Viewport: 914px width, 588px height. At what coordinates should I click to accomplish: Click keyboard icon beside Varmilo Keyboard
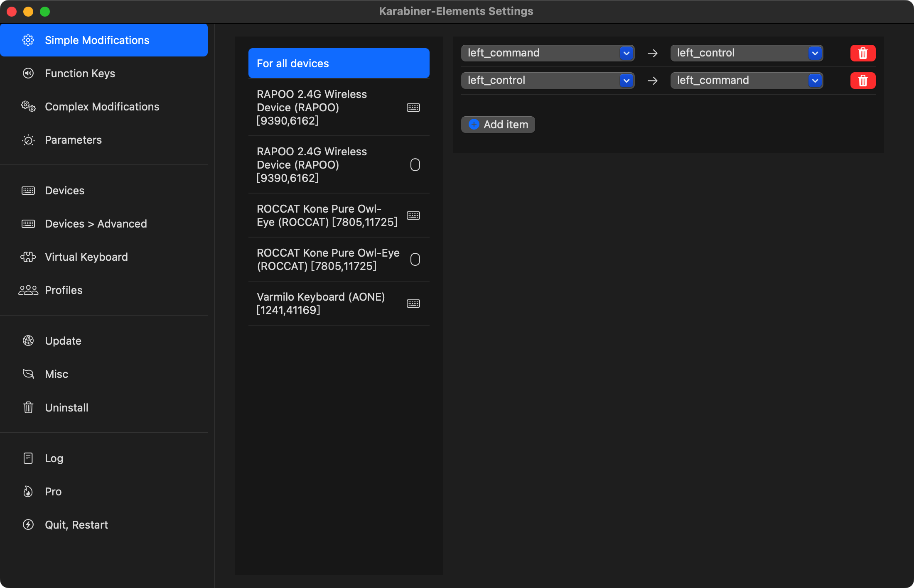[413, 304]
